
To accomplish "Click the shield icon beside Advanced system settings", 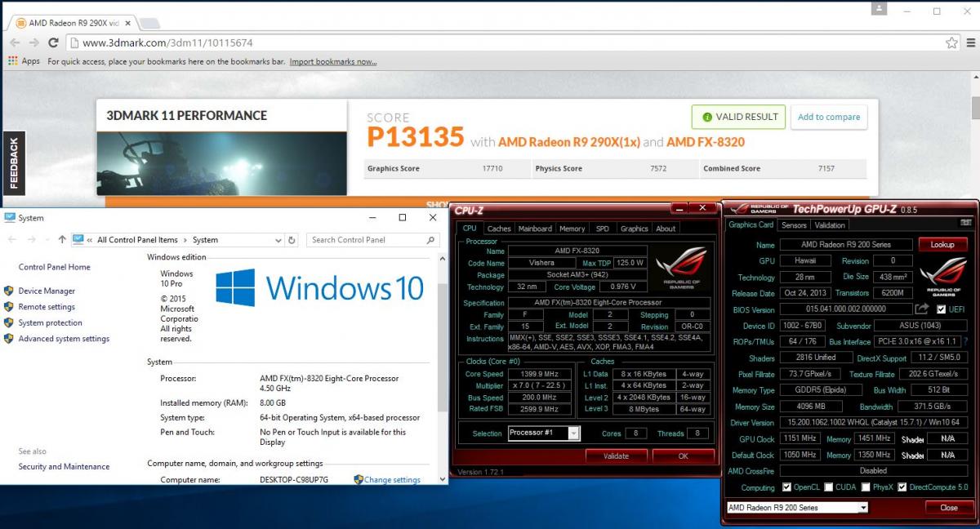I will 9,339.
